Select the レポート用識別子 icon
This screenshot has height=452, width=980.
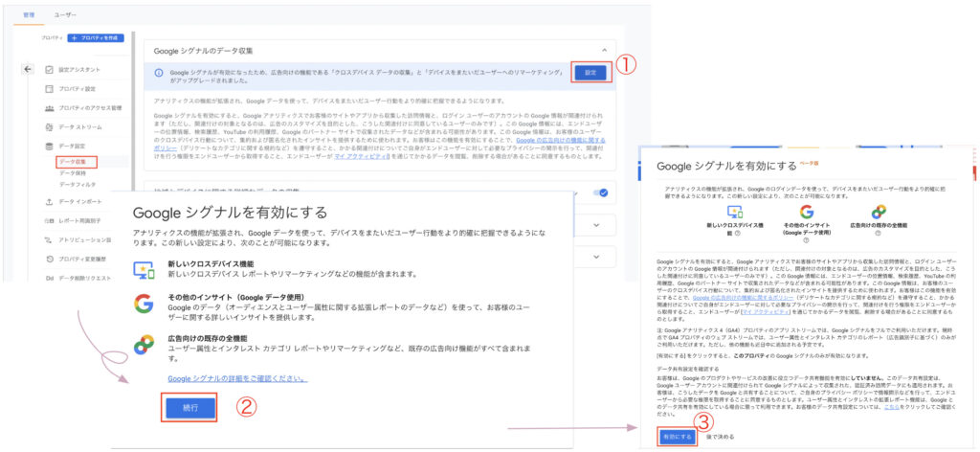(49, 220)
